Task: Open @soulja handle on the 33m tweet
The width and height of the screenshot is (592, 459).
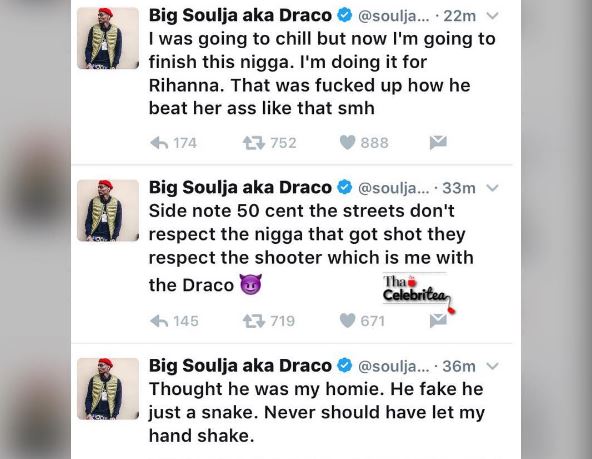Action: point(393,188)
